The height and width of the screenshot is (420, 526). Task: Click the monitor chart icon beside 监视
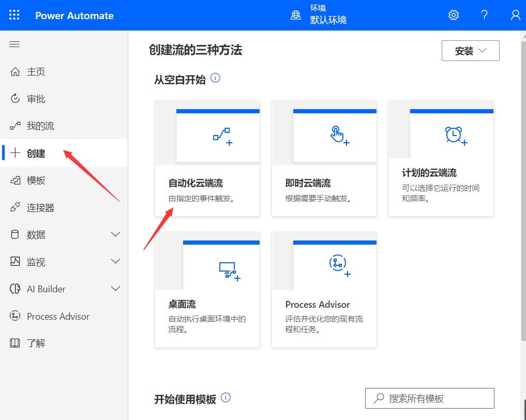[15, 261]
